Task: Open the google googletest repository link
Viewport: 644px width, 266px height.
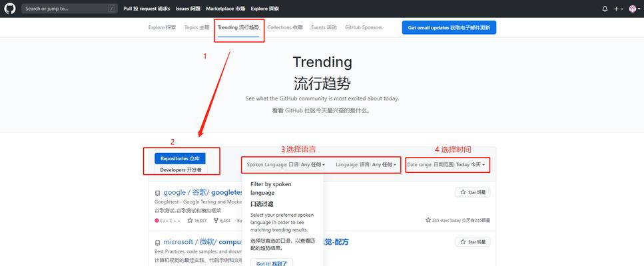Action: pyautogui.click(x=201, y=192)
